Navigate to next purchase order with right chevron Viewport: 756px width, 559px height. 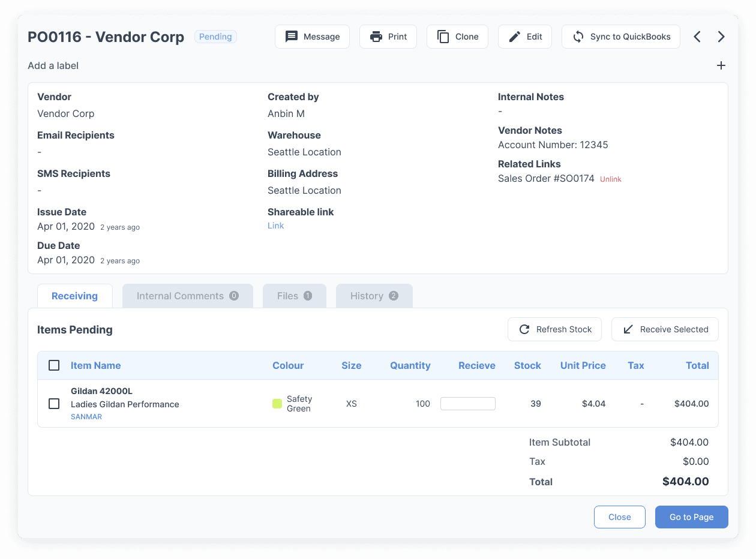(721, 37)
